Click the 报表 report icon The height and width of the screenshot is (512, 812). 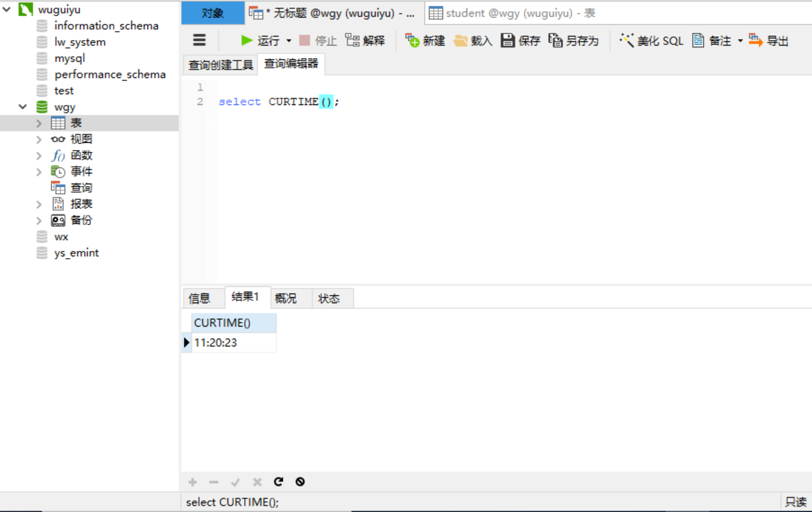tap(58, 204)
